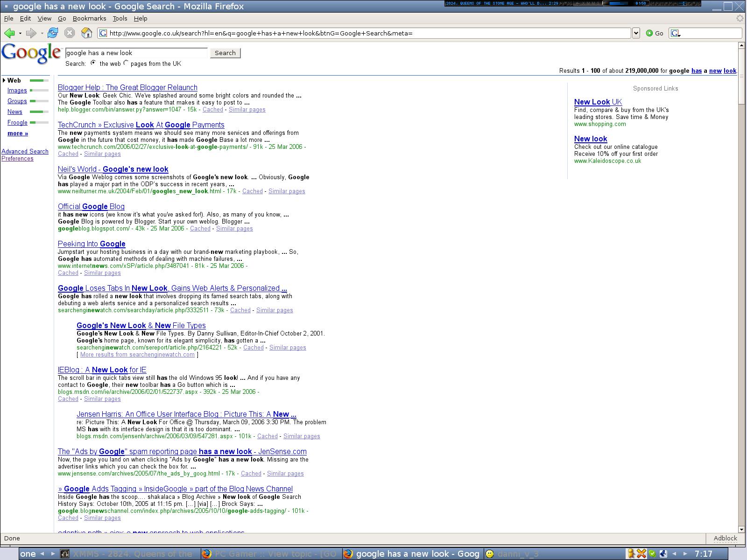
Task: Reload the page with the refresh icon
Action: pos(53,33)
